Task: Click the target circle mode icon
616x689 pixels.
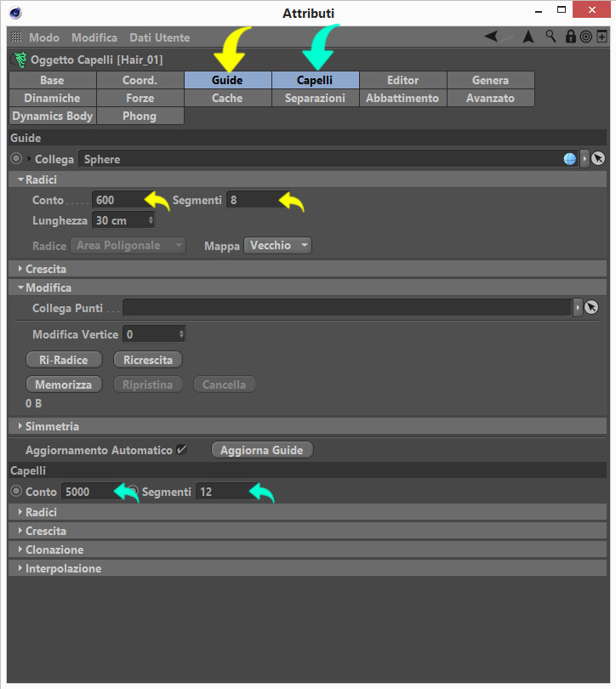Action: click(x=585, y=37)
